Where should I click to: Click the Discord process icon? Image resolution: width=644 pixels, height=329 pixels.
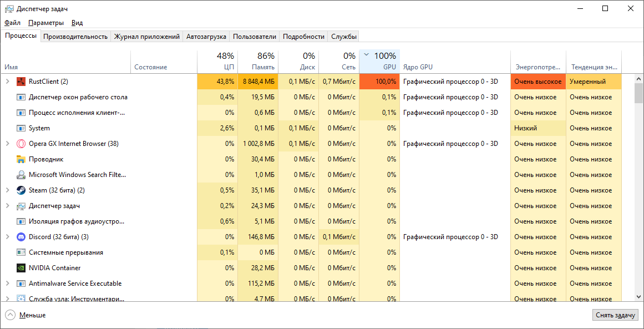(21, 237)
